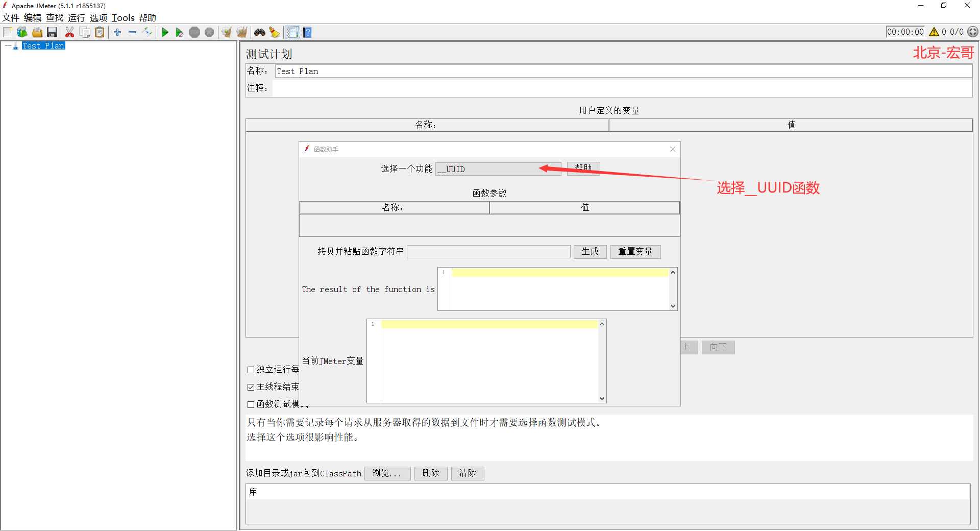Click Start no pauses icon
980x531 pixels.
coord(179,32)
